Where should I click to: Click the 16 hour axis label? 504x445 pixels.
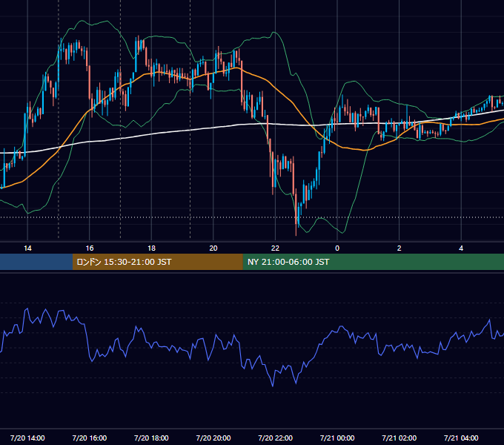coord(90,248)
